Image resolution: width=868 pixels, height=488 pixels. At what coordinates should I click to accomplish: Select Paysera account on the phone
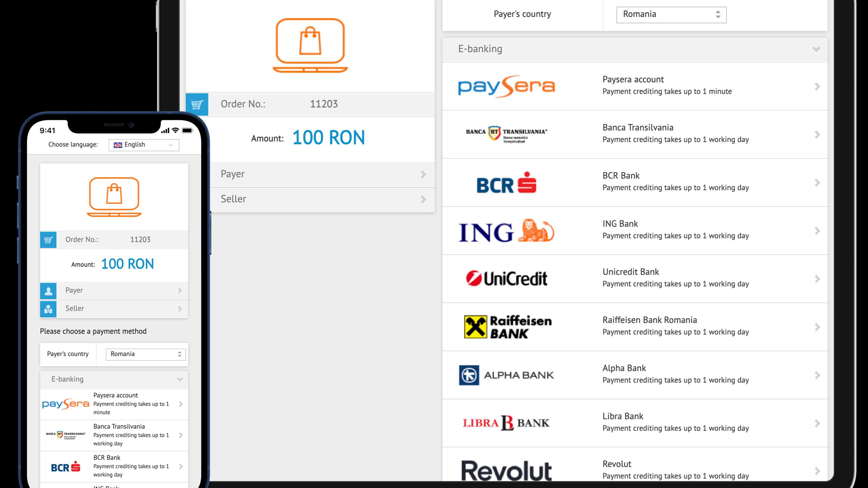[114, 404]
